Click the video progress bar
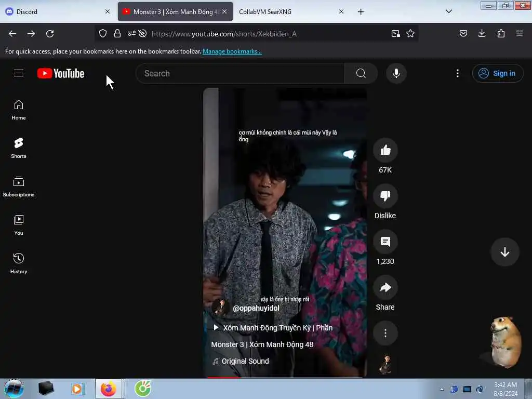The height and width of the screenshot is (399, 532). pos(285,377)
